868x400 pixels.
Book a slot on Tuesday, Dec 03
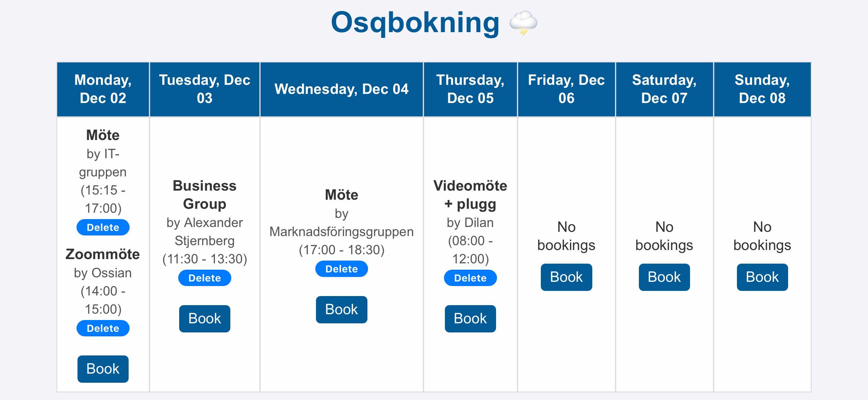point(205,318)
